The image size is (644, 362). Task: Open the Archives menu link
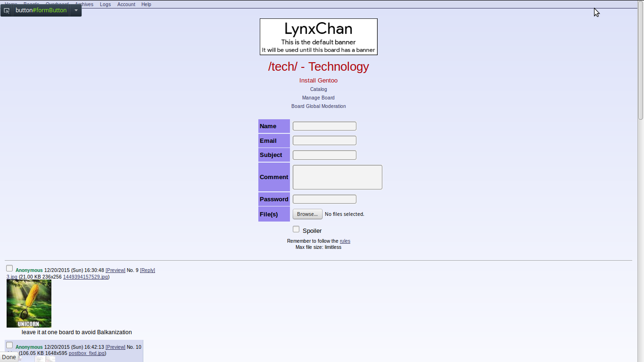coord(84,4)
